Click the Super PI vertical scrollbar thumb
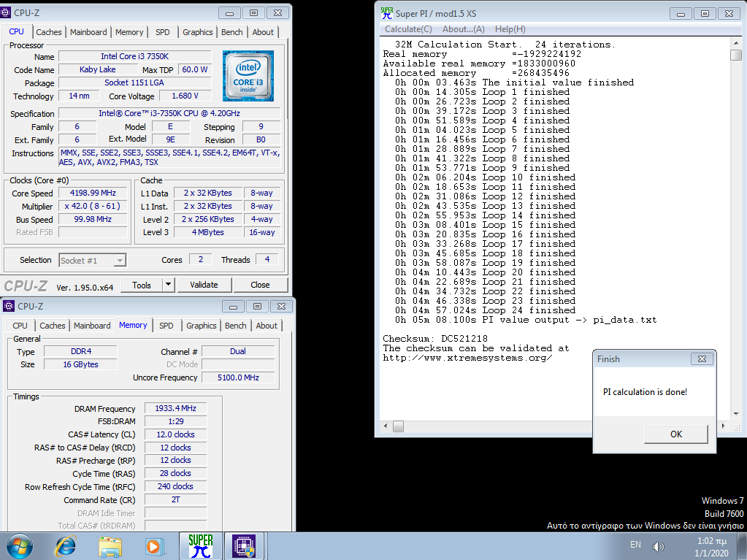Image resolution: width=747 pixels, height=560 pixels. [735, 55]
